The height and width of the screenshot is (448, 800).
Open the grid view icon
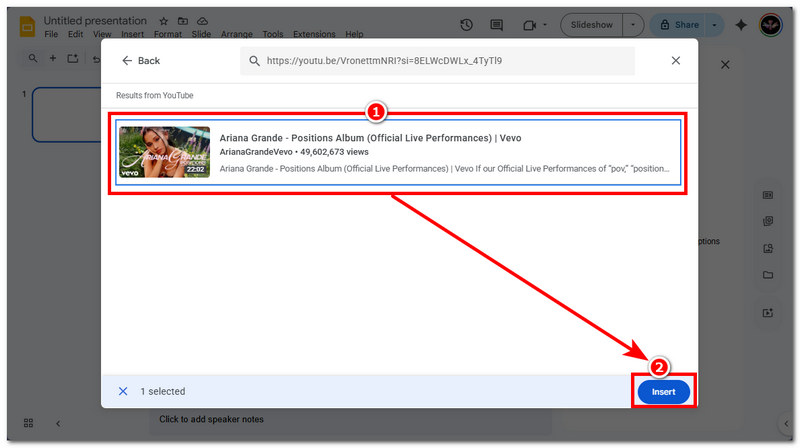(x=29, y=423)
